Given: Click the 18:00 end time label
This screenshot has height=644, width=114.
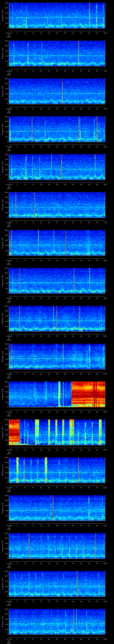Looking at the screenshot, I should [105, 639].
